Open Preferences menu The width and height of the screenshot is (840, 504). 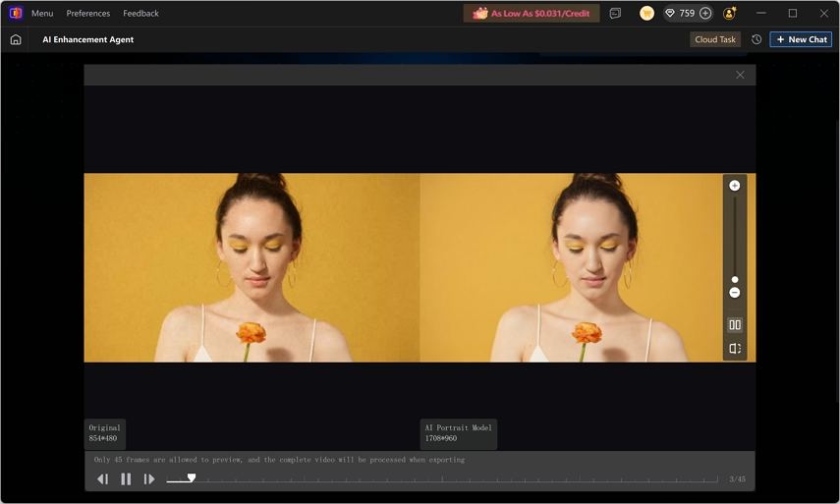point(88,14)
